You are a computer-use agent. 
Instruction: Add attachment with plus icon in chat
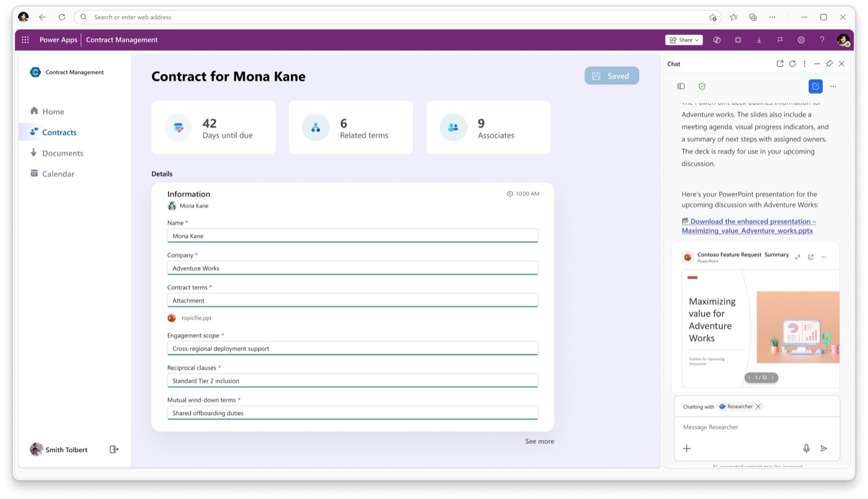(x=686, y=448)
